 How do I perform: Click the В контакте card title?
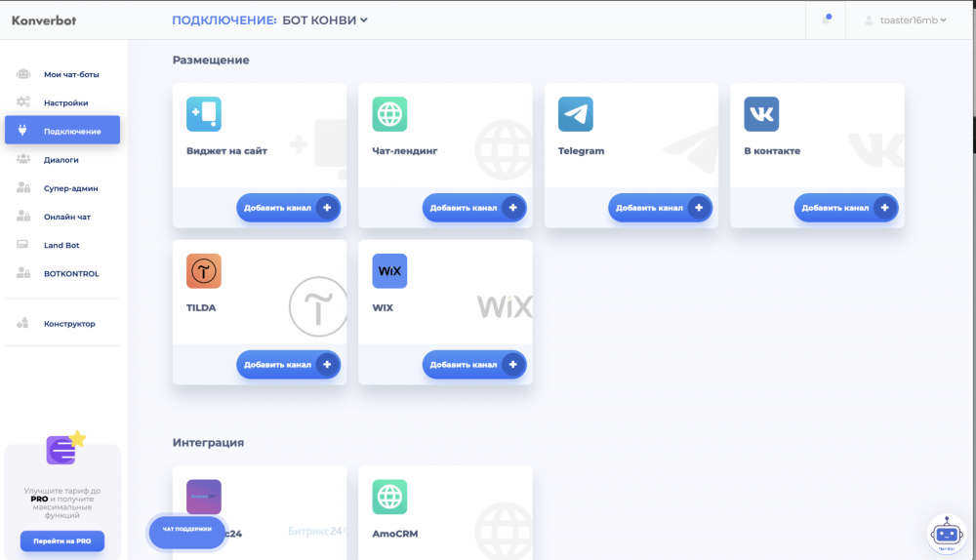(x=772, y=150)
